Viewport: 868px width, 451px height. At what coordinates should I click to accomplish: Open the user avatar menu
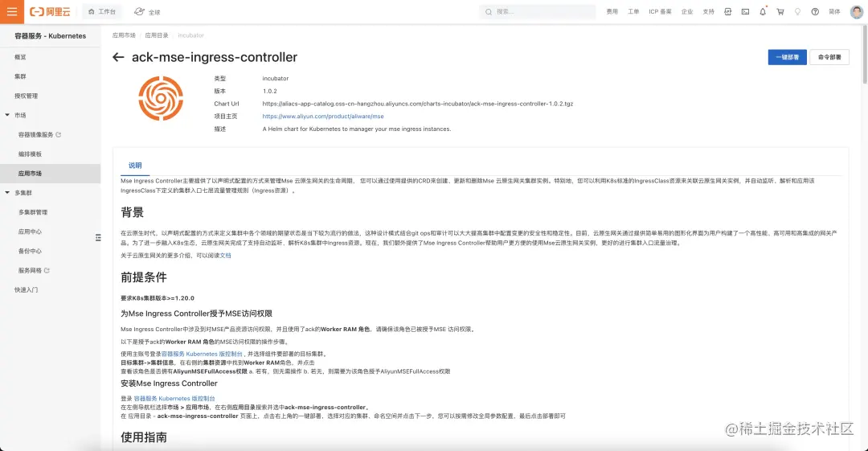pyautogui.click(x=857, y=11)
